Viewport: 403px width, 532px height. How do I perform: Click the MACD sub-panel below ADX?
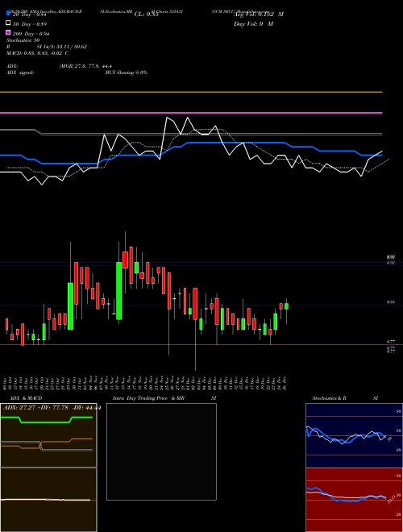coord(48,500)
